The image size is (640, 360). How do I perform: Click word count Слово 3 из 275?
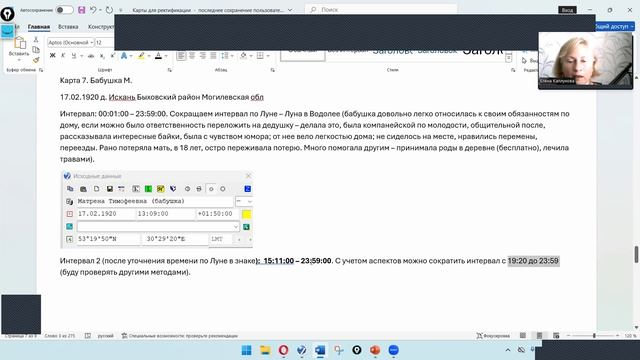pyautogui.click(x=60, y=336)
